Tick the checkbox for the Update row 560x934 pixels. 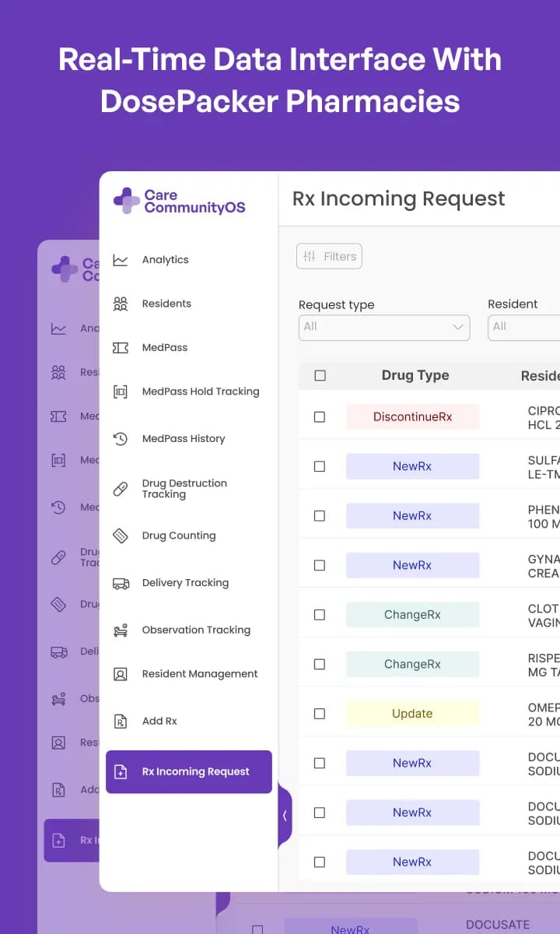320,714
